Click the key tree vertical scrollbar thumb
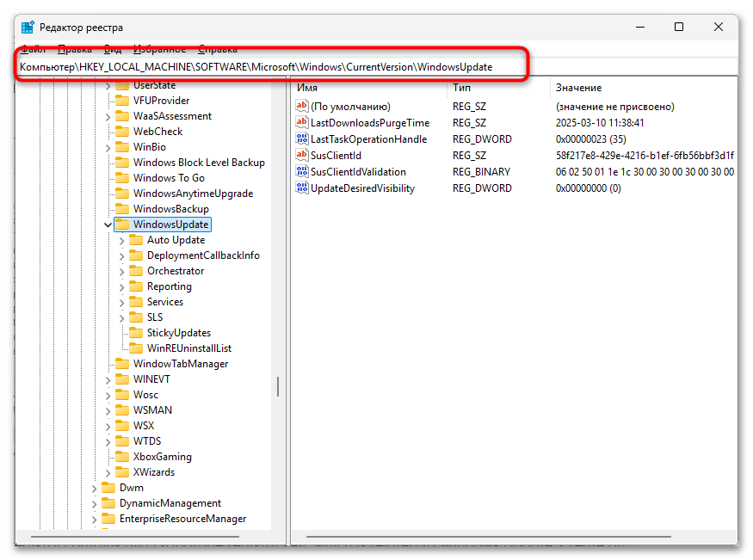 tap(278, 387)
